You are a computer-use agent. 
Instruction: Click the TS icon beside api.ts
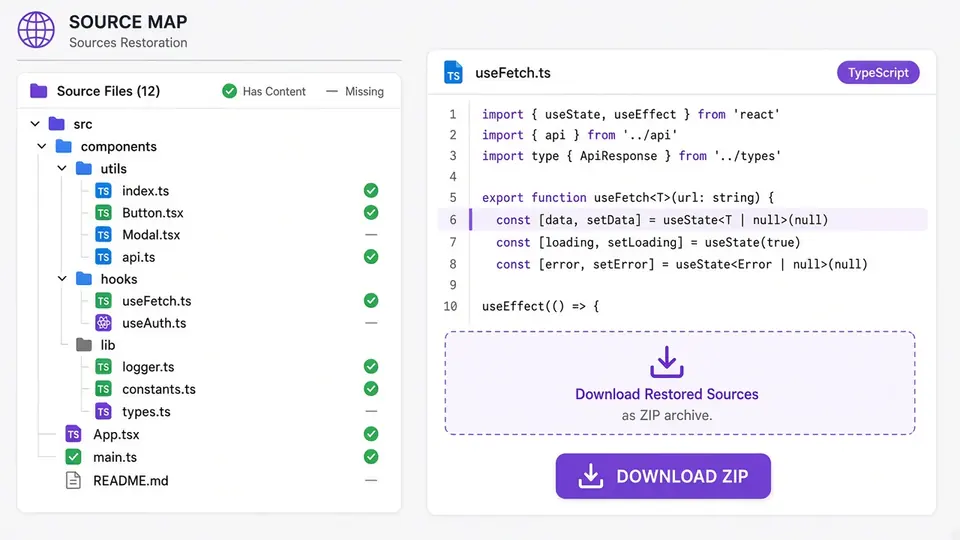coord(103,257)
